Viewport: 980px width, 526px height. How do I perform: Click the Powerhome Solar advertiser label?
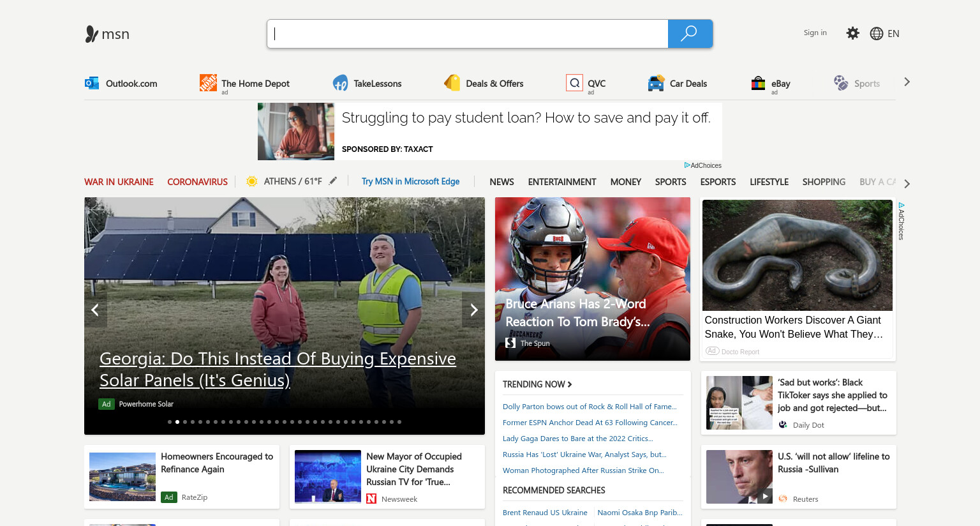146,404
